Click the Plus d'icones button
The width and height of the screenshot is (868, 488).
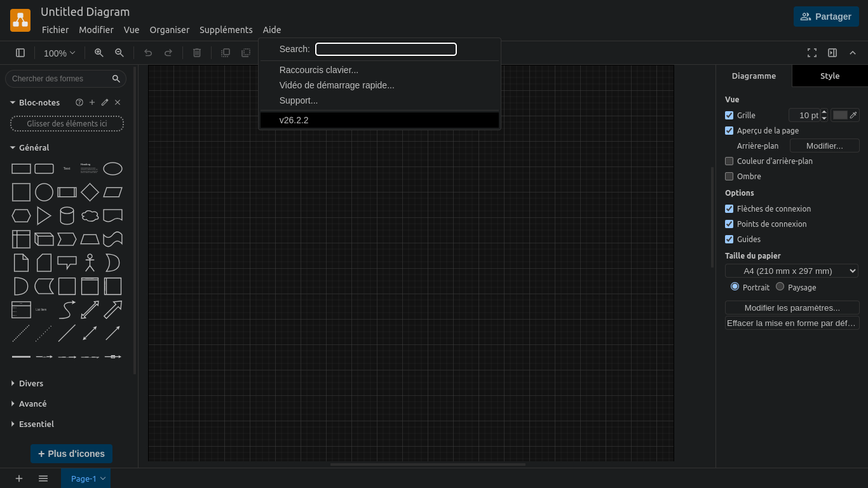(x=71, y=454)
